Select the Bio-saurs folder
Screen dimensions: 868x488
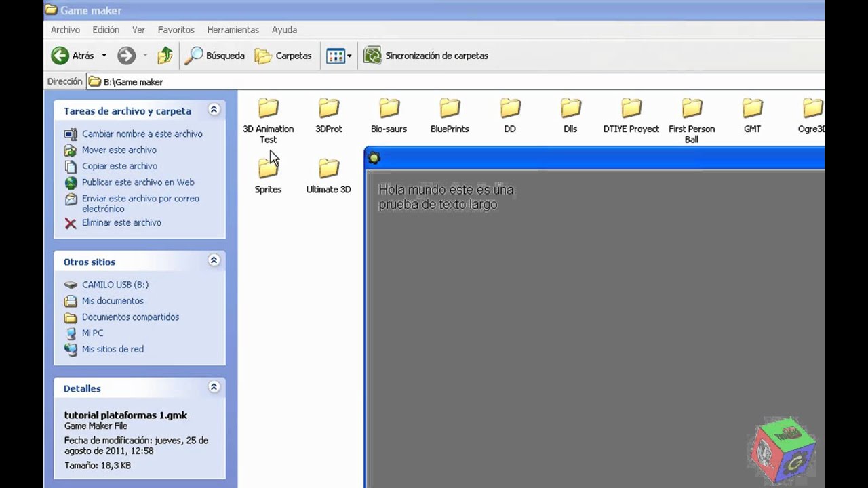point(389,115)
